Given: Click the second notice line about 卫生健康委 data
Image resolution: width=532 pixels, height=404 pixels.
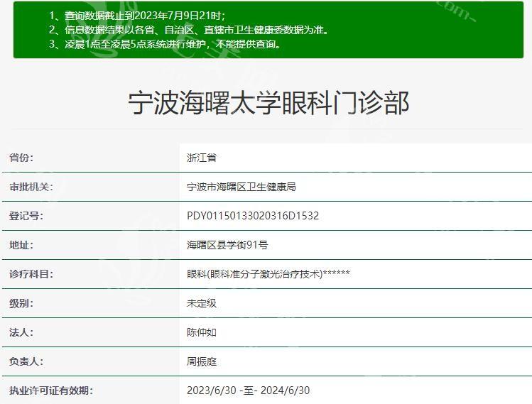Looking at the screenshot, I should 189,30.
